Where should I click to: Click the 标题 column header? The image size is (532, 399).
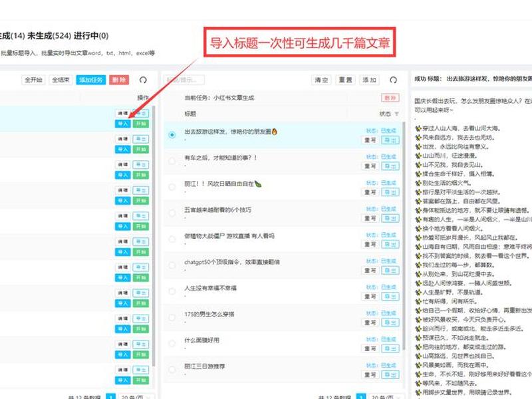tap(190, 114)
